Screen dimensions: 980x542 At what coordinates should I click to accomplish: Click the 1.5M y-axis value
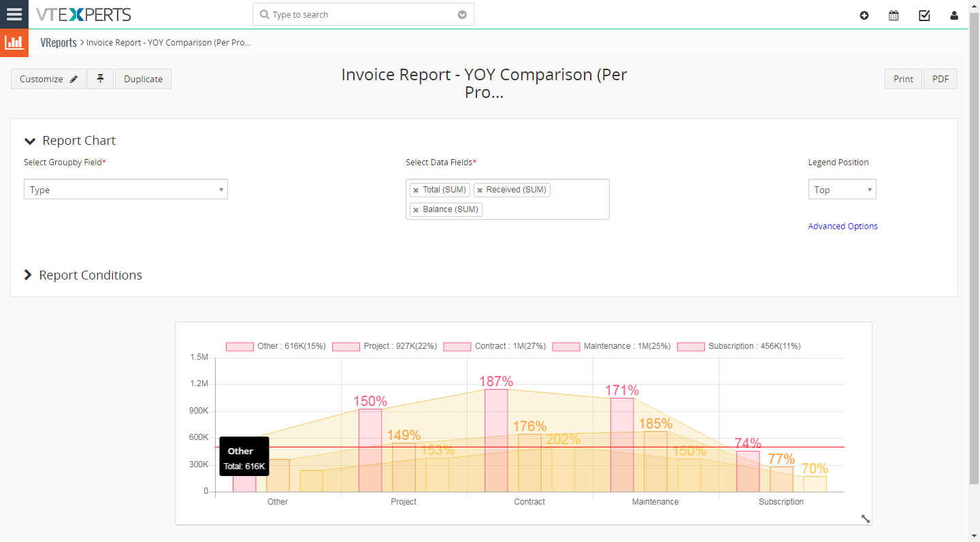(x=199, y=357)
